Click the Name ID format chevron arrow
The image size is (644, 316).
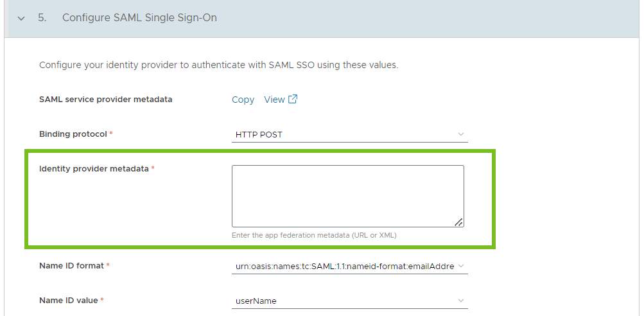461,266
